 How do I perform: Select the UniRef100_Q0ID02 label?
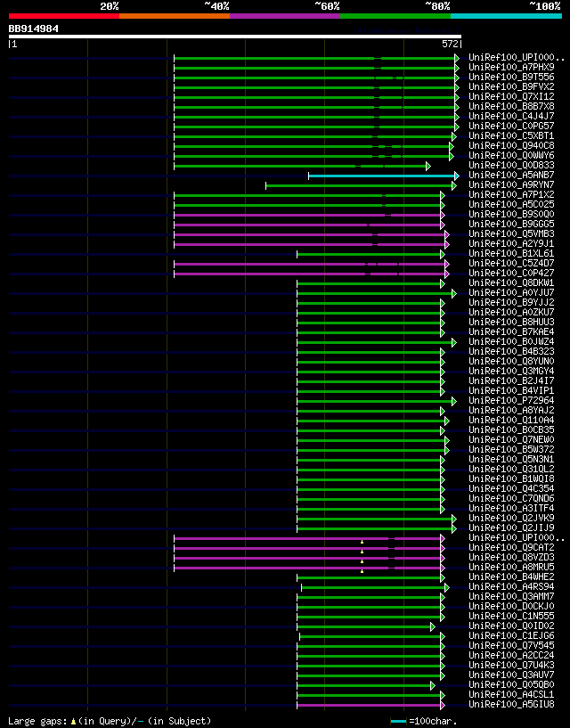[511, 626]
